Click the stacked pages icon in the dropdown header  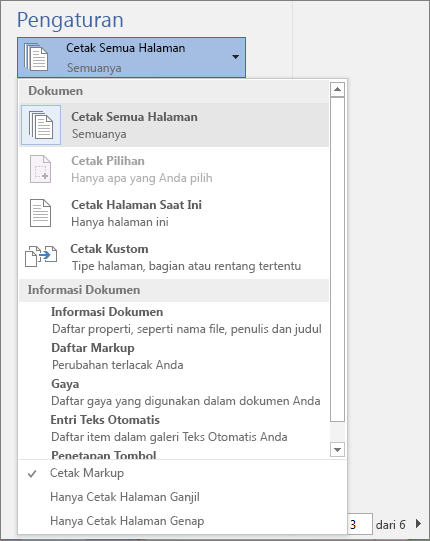pyautogui.click(x=36, y=57)
